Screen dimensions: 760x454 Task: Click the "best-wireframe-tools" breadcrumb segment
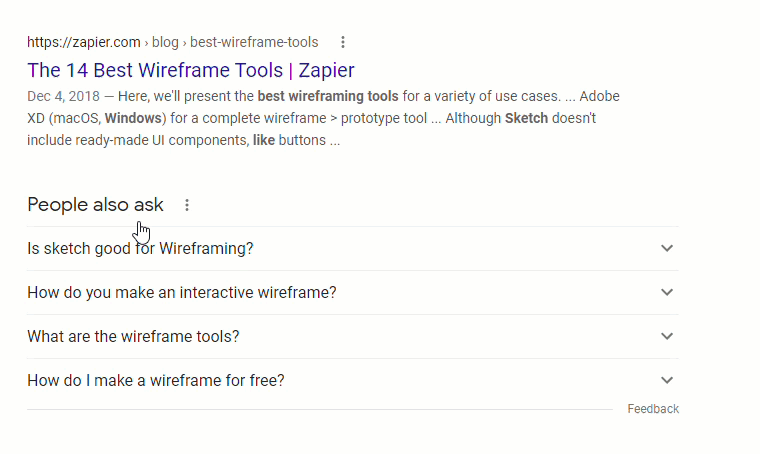[x=254, y=42]
